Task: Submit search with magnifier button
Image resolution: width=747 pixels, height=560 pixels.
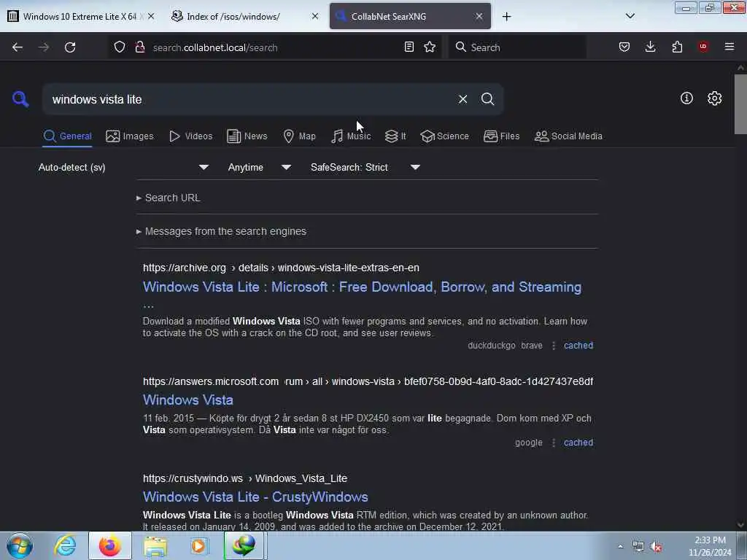Action: pos(487,99)
